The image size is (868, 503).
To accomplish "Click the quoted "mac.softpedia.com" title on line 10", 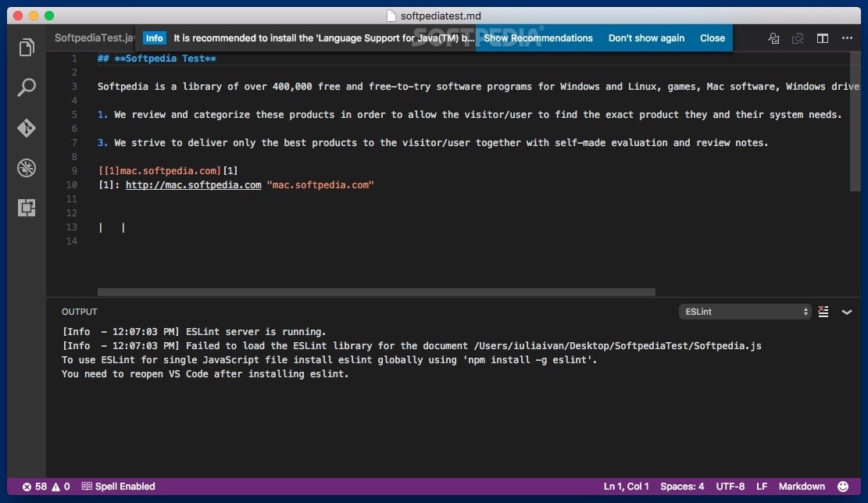I will coord(320,185).
